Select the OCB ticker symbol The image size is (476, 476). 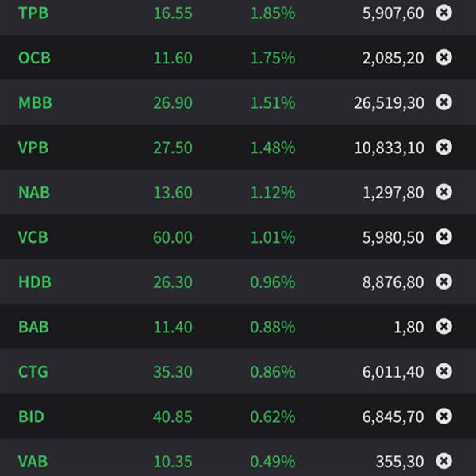pyautogui.click(x=33, y=58)
